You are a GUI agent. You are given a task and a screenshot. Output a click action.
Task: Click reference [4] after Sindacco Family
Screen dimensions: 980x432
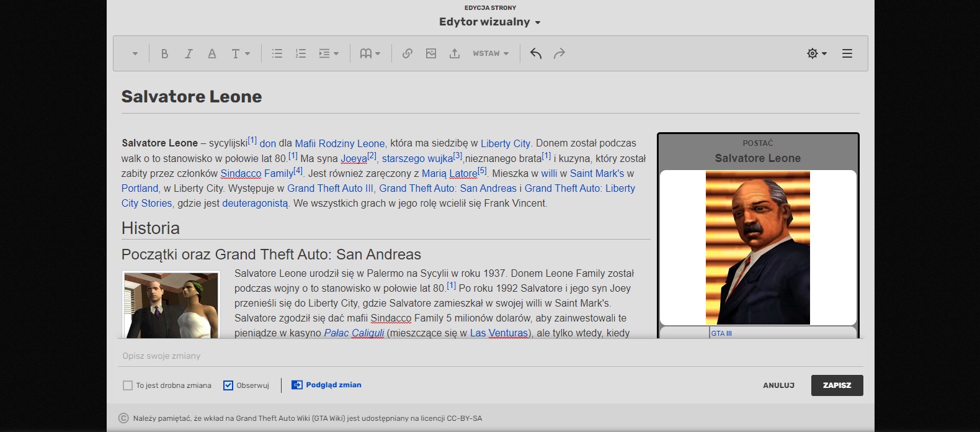tap(298, 171)
